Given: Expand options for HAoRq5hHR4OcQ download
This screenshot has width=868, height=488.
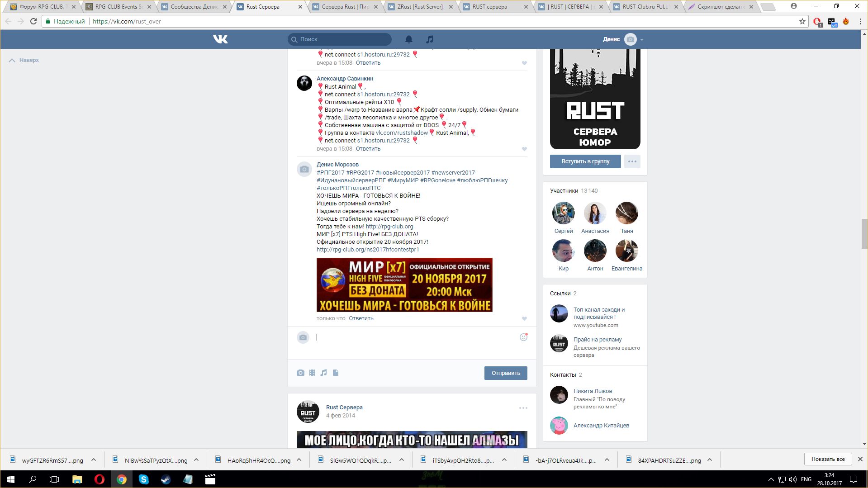Looking at the screenshot, I should click(299, 460).
